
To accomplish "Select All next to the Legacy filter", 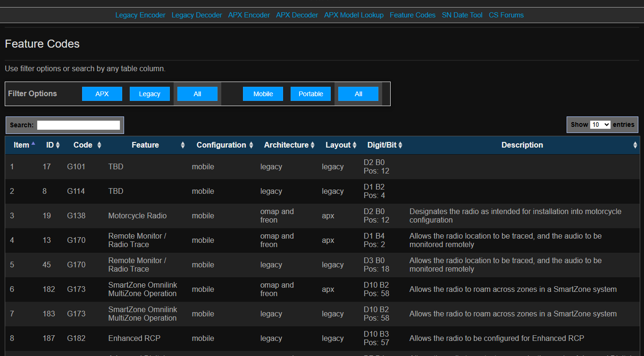I will click(x=197, y=94).
